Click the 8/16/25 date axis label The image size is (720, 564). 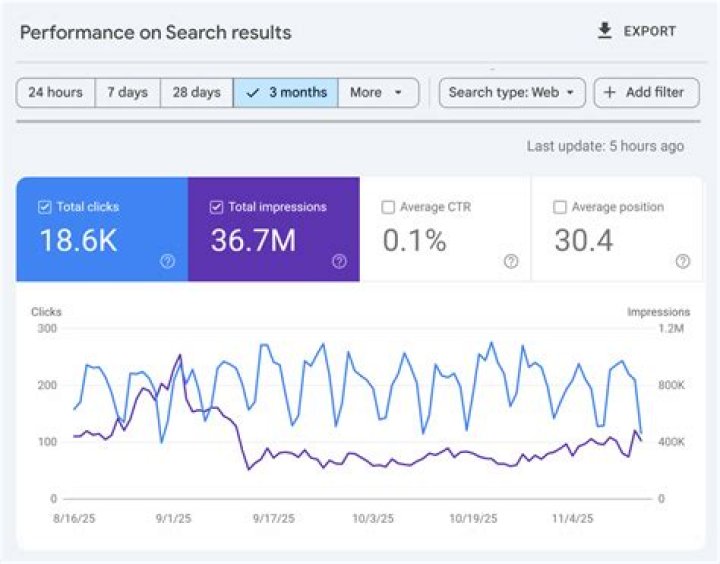coord(74,519)
